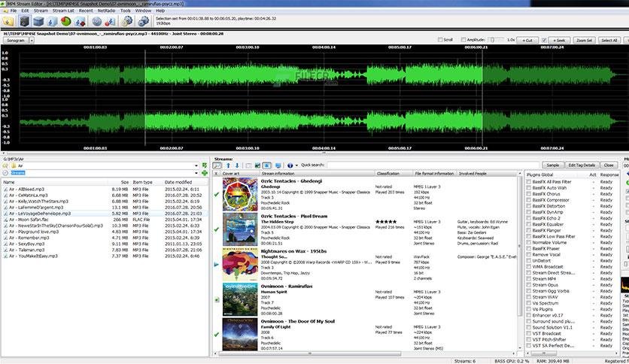Click the picture view icon in Streams toolbar

(257, 165)
